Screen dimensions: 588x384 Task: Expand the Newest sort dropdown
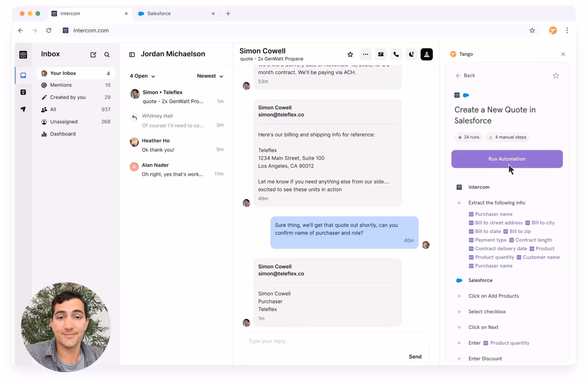(210, 76)
